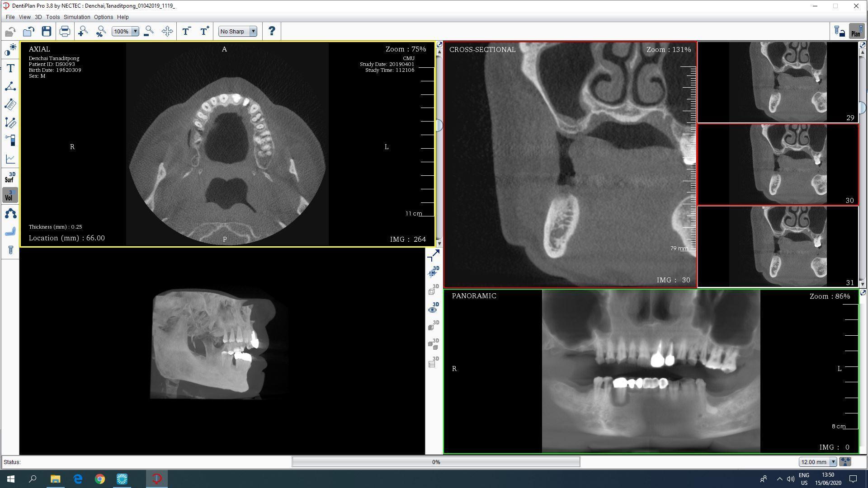Select cross-sectional thumbnail 30

pos(778,164)
